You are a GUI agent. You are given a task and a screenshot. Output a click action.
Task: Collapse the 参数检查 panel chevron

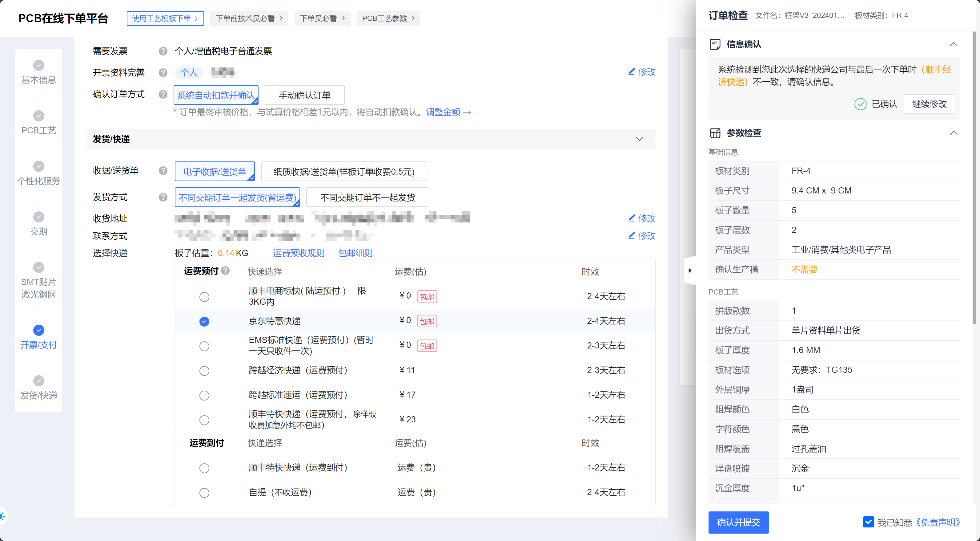(953, 133)
